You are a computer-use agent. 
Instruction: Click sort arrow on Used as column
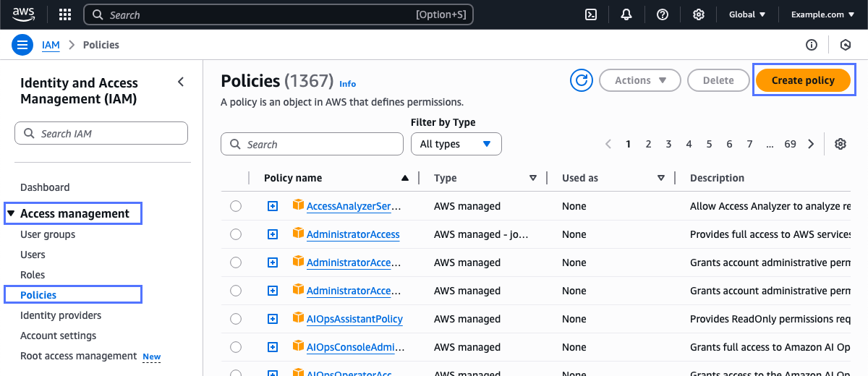tap(661, 178)
